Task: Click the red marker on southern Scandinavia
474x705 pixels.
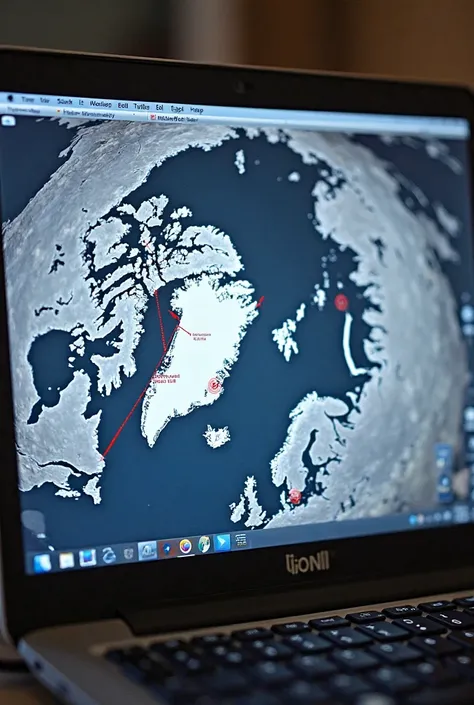Action: coord(295,496)
